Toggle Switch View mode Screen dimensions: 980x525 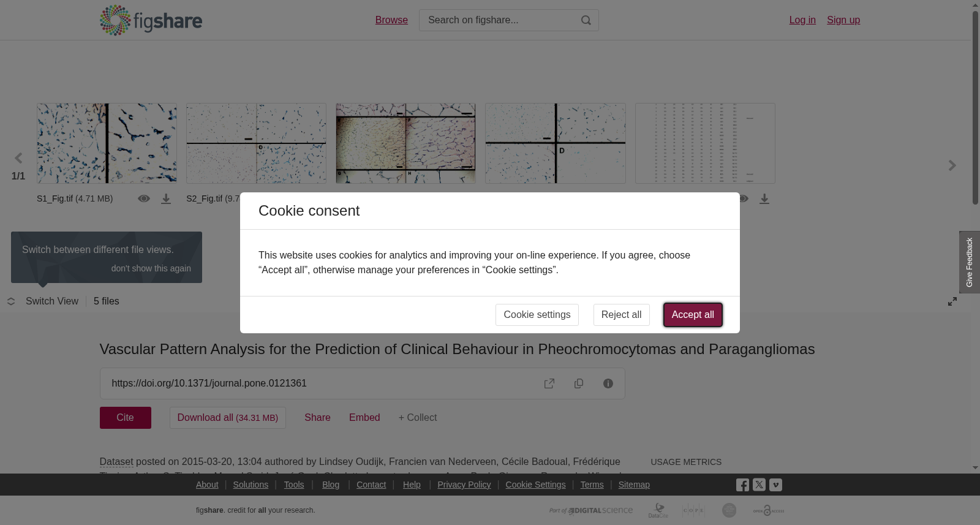(43, 301)
